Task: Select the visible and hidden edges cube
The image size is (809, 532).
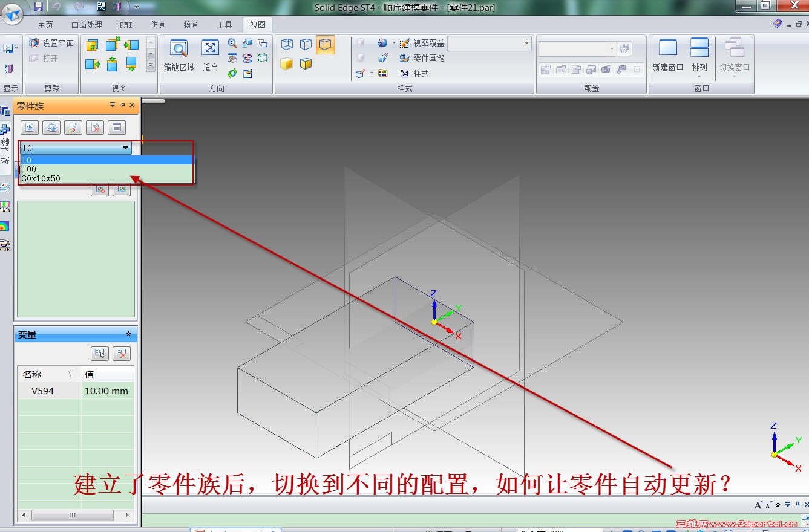Action: (306, 44)
